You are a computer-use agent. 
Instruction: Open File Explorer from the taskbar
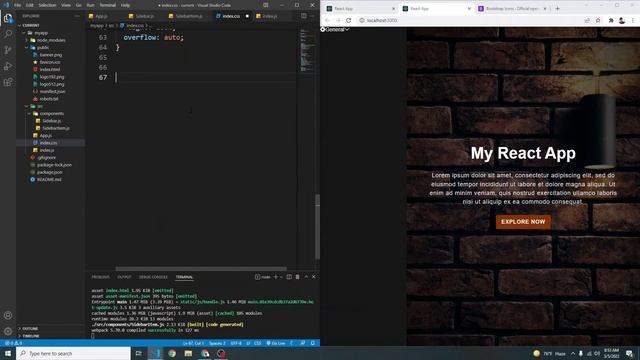(x=188, y=353)
